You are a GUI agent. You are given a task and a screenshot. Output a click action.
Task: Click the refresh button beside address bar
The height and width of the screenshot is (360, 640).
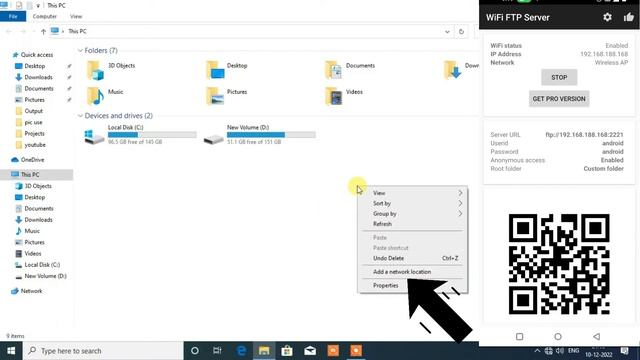tap(461, 31)
